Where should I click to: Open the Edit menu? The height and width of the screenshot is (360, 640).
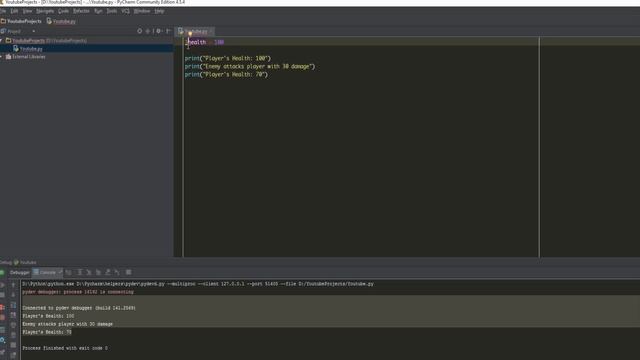pyautogui.click(x=14, y=11)
